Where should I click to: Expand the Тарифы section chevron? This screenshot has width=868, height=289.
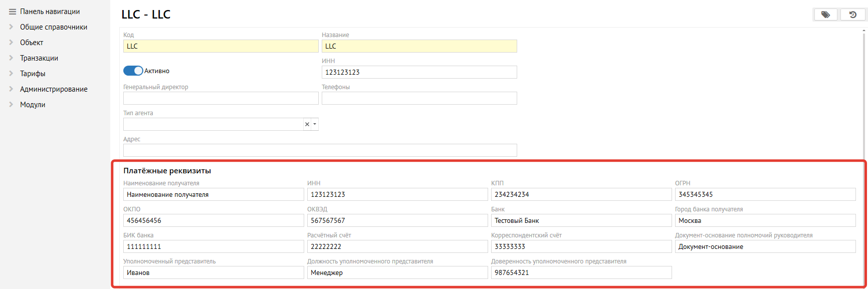11,74
